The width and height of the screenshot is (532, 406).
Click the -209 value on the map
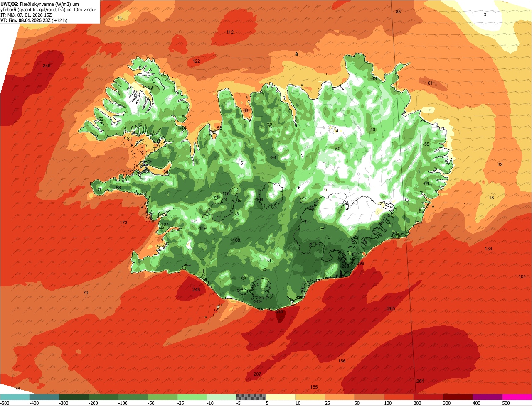click(x=258, y=301)
